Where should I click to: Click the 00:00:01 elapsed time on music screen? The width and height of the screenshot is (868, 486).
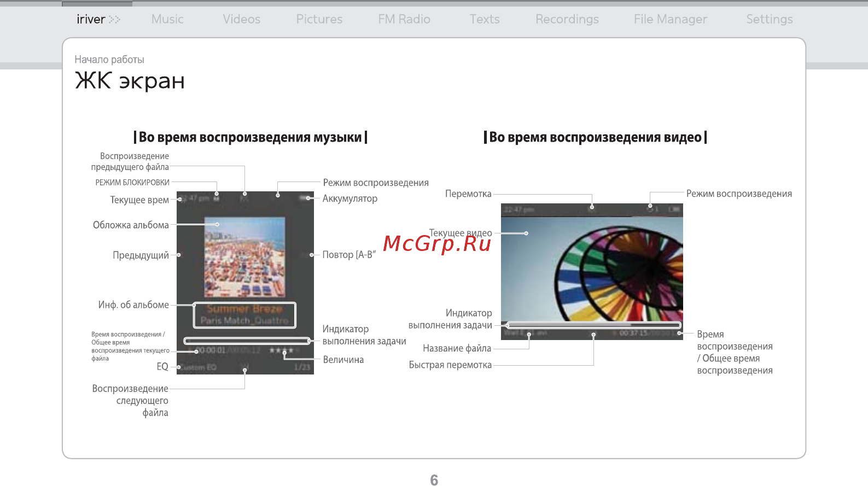pos(211,350)
